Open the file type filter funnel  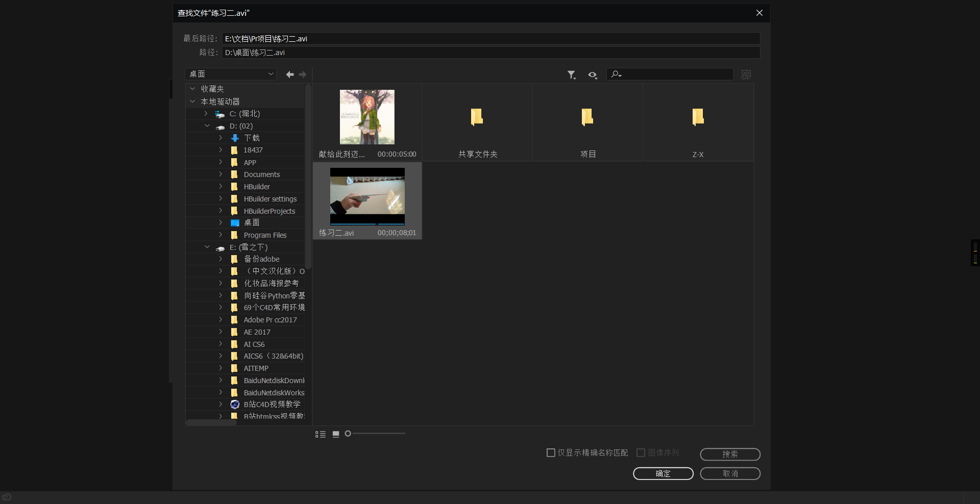click(572, 75)
